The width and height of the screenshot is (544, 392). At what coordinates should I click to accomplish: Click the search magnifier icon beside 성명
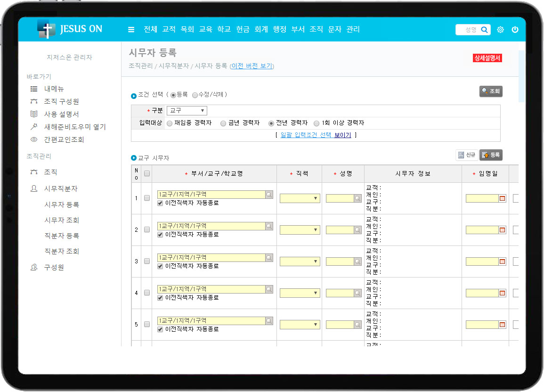(x=484, y=30)
